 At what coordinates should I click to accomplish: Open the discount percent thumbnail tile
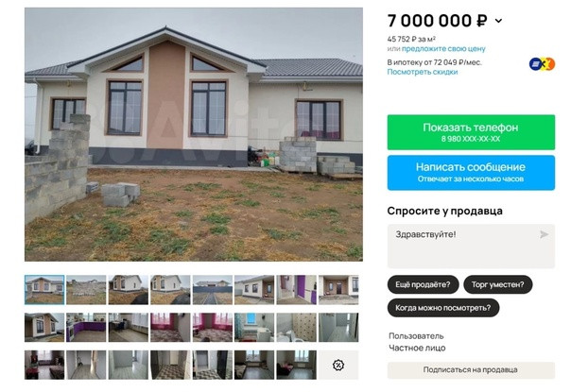[x=338, y=365]
